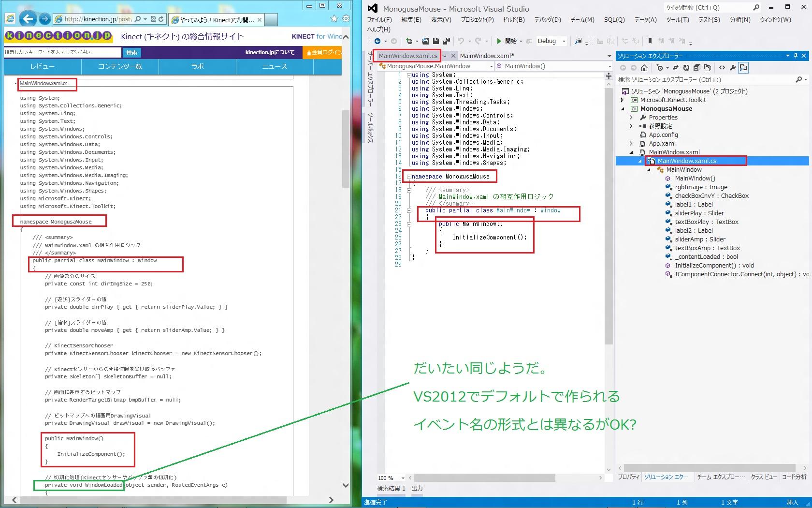The height and width of the screenshot is (508, 812).
Task: Open 出力 output tab
Action: (417, 489)
